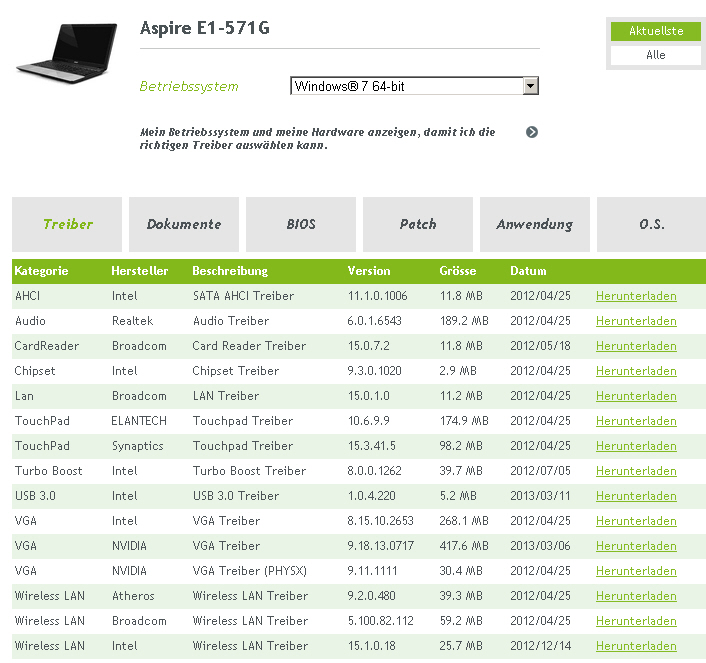Download the USB 3.0 Treiber
This screenshot has width=706, height=663.
click(636, 496)
